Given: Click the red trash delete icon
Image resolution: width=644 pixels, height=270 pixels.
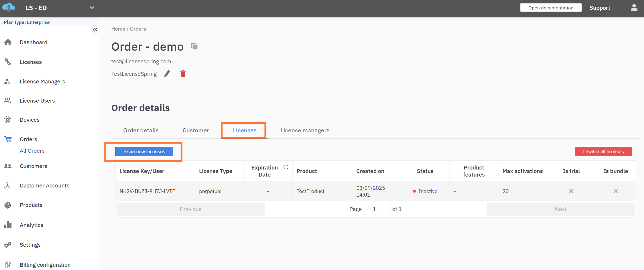Looking at the screenshot, I should coord(183,74).
